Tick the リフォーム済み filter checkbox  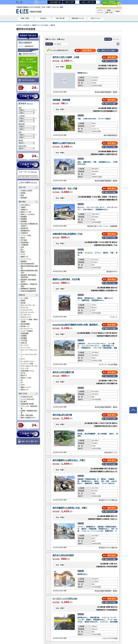20,235
